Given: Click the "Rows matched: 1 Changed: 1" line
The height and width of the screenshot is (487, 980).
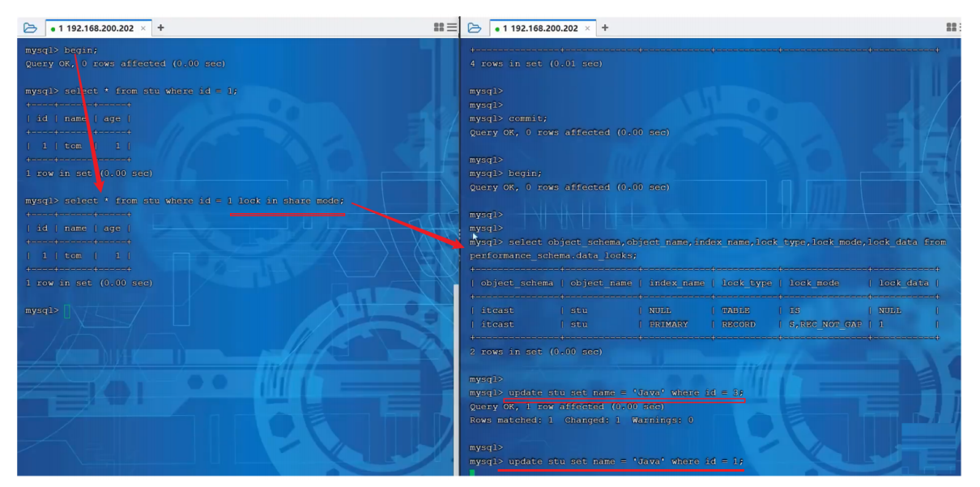Looking at the screenshot, I should pos(582,420).
